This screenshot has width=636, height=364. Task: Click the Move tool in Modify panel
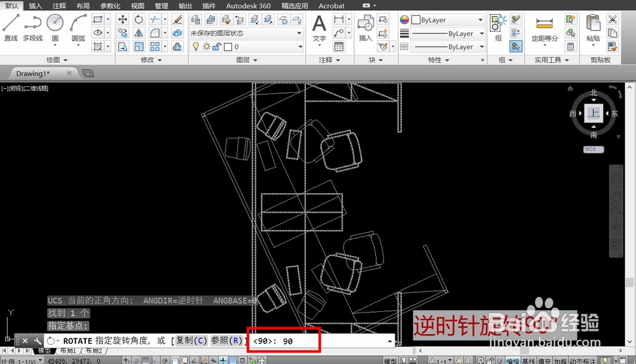(123, 19)
